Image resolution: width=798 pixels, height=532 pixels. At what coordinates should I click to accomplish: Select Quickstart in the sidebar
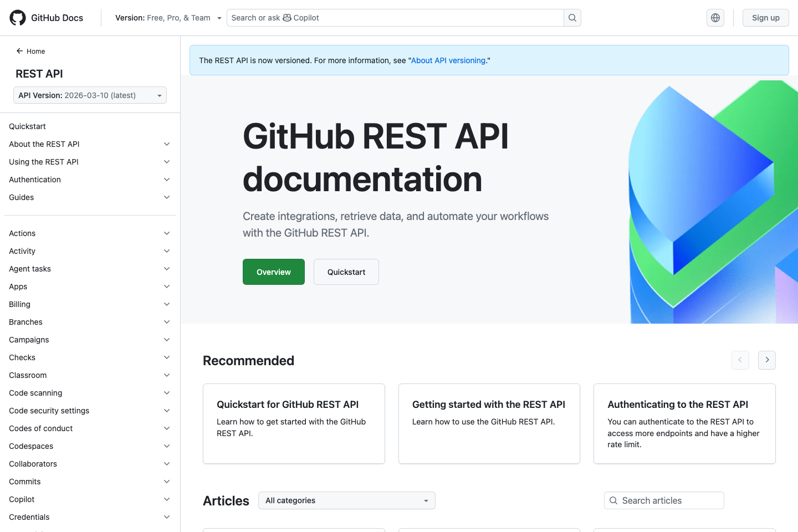pyautogui.click(x=27, y=126)
